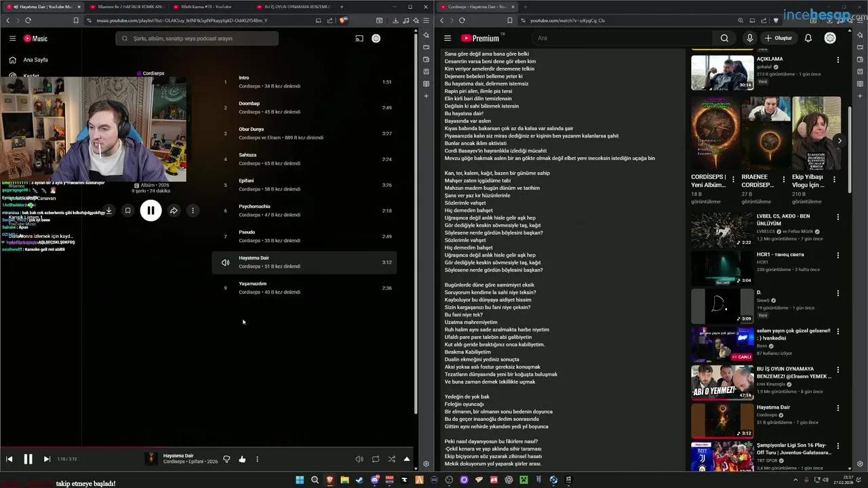Open the YouTube Music account avatar
Screen dimensions: 868x488
point(376,39)
